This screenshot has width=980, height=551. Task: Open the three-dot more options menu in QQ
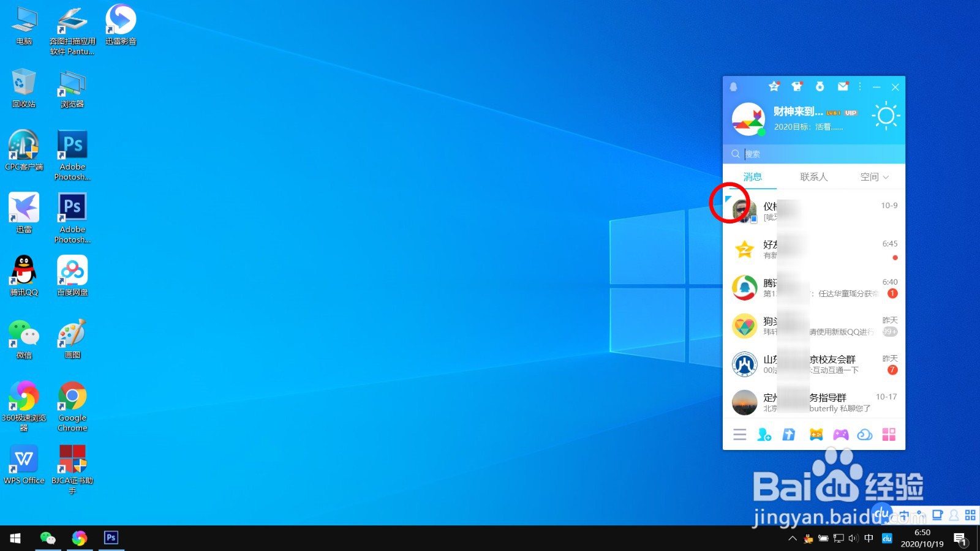point(860,87)
